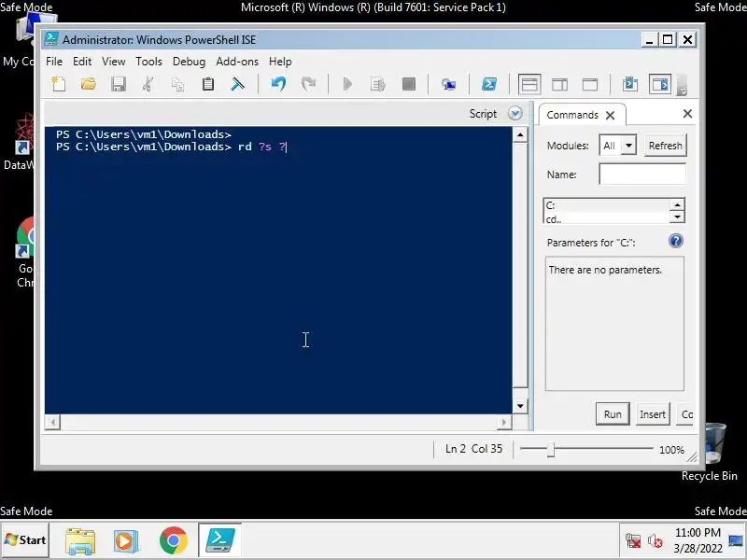This screenshot has height=560, width=747.
Task: Click PowerShell ISE taskbar button
Action: pos(219,540)
